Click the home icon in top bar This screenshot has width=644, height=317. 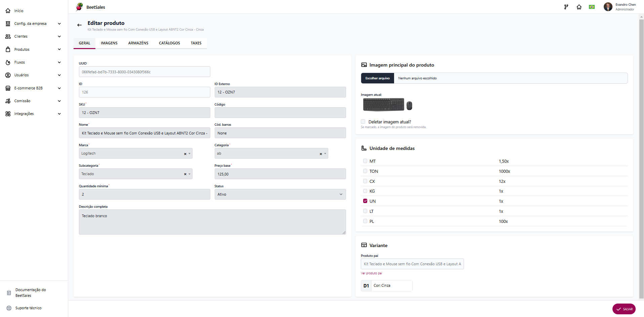click(579, 7)
